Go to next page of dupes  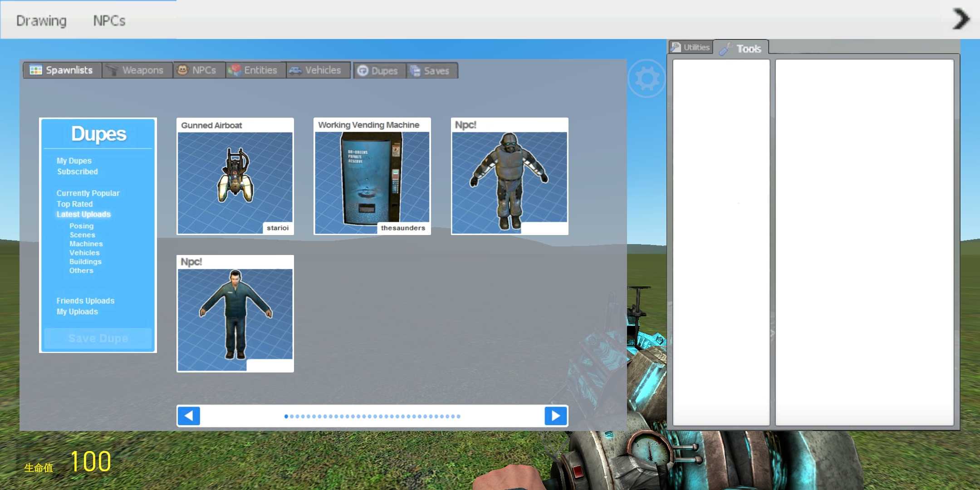(556, 416)
